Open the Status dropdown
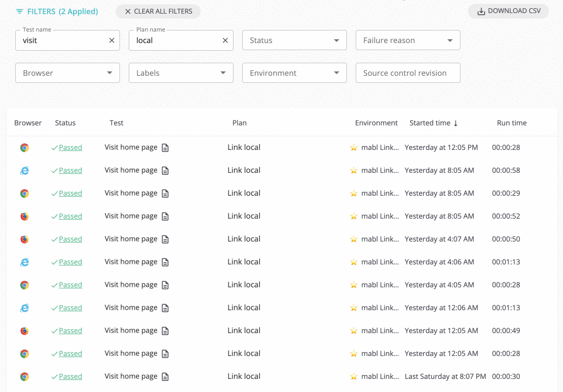The height and width of the screenshot is (392, 563). [x=295, y=40]
